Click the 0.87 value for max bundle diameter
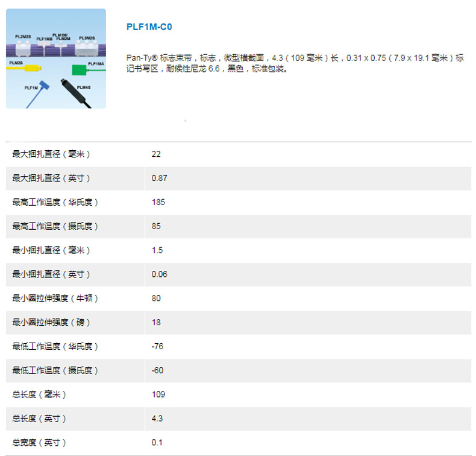476x456 pixels. pos(159,179)
